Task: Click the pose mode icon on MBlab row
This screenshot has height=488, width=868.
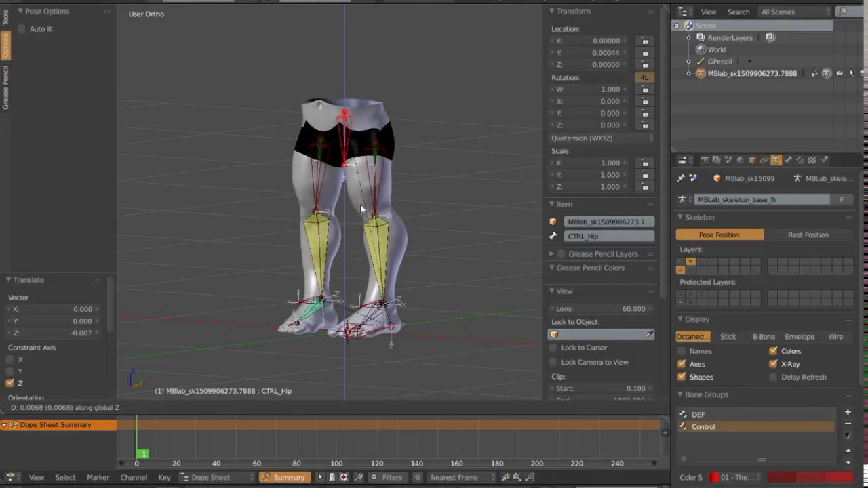Action: (x=827, y=73)
